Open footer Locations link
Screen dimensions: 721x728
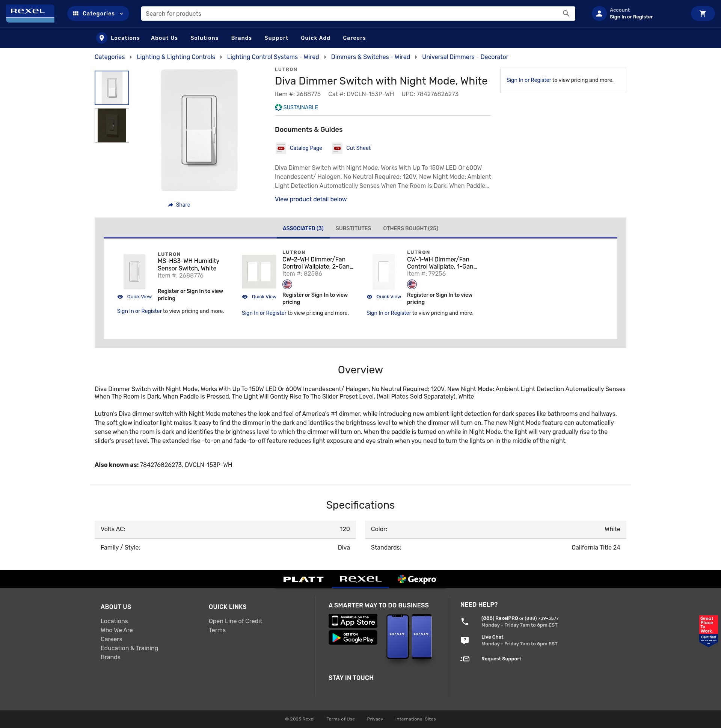tap(114, 621)
